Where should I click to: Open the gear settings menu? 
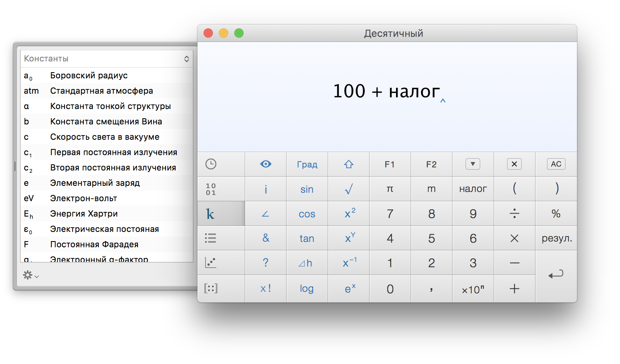pos(31,275)
